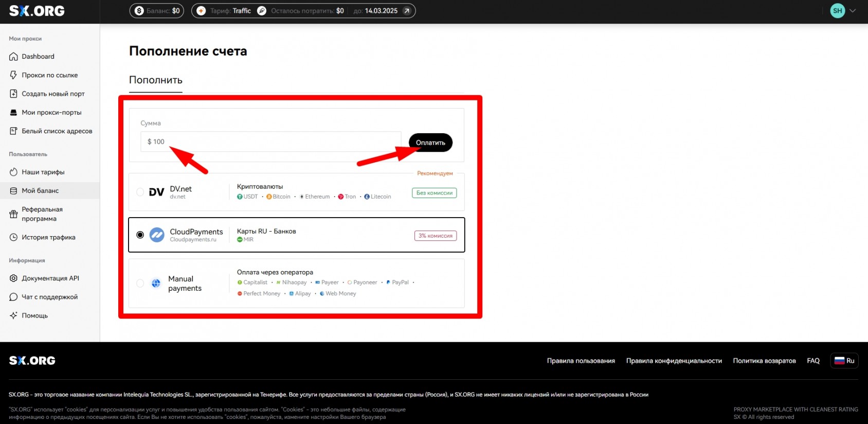Focus the Сумма amount input field
Image resolution: width=868 pixels, height=424 pixels.
coord(271,142)
